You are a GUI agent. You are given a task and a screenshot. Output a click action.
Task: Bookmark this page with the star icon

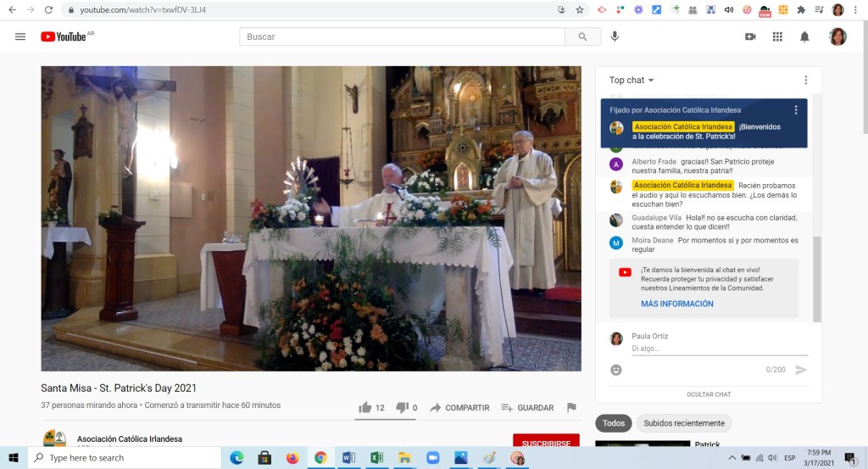[580, 10]
